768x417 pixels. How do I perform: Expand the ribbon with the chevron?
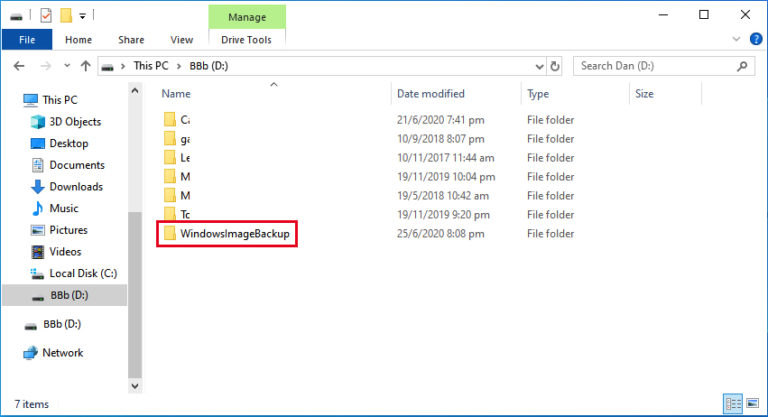click(x=736, y=39)
